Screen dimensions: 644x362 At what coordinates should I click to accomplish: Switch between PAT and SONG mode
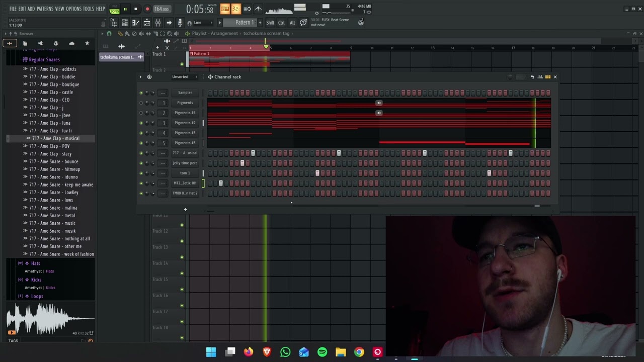coord(114,9)
